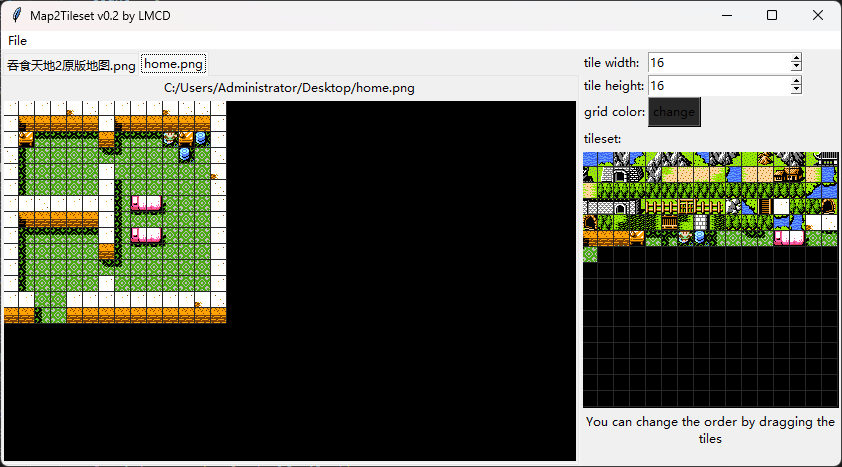The height and width of the screenshot is (467, 842).
Task: Select the wooden fence gate tile
Action: click(687, 207)
